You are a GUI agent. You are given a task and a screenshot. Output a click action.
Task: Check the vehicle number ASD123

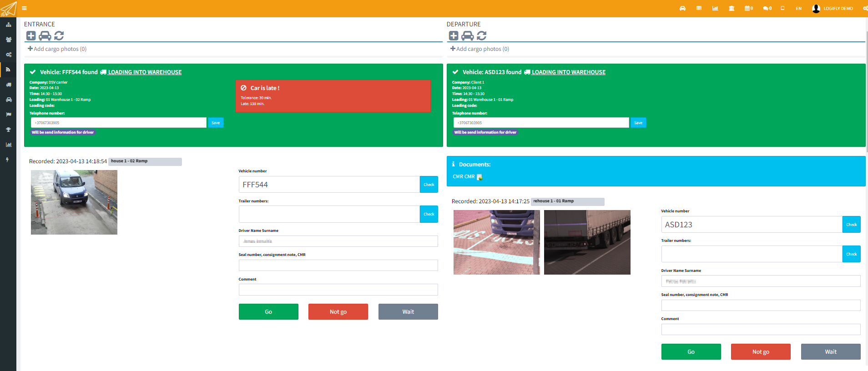point(852,225)
